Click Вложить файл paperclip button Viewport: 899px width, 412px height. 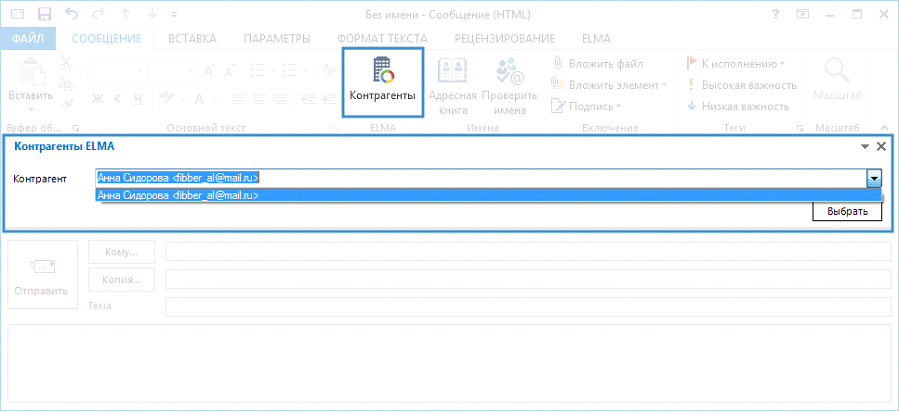[600, 63]
